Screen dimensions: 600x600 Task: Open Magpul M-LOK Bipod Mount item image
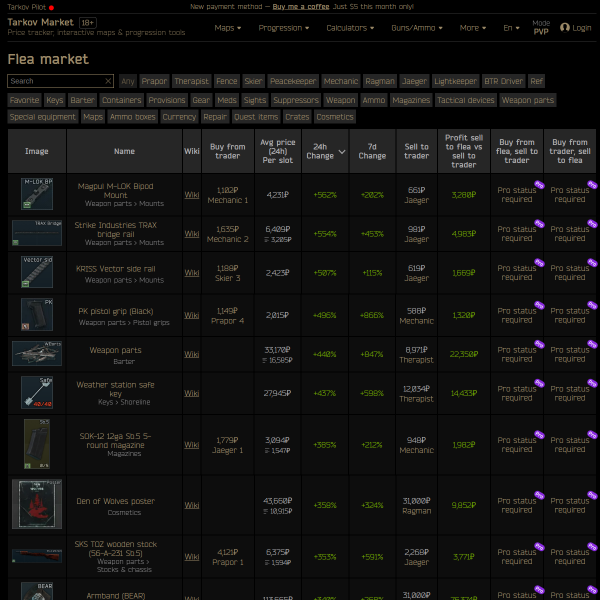point(37,194)
